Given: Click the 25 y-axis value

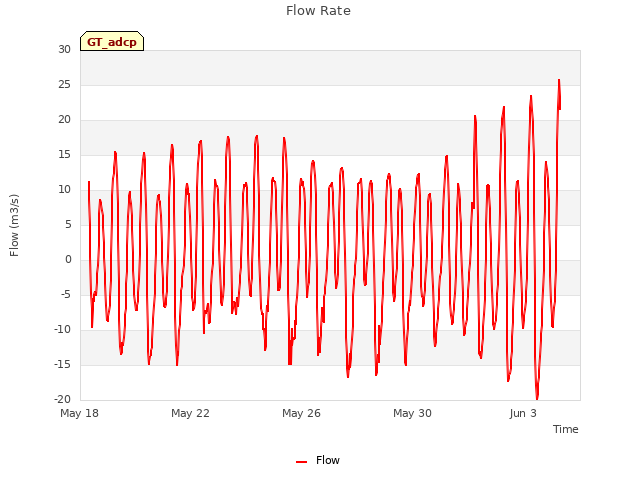Looking at the screenshot, I should pos(64,85).
